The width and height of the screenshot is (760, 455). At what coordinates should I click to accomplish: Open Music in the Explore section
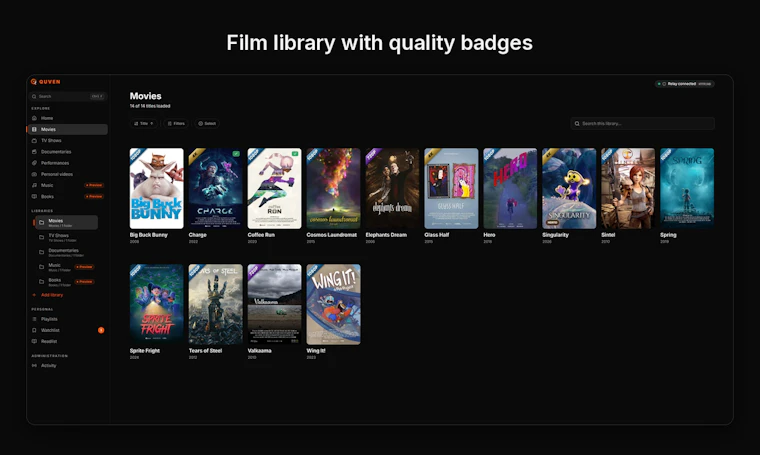[67, 185]
